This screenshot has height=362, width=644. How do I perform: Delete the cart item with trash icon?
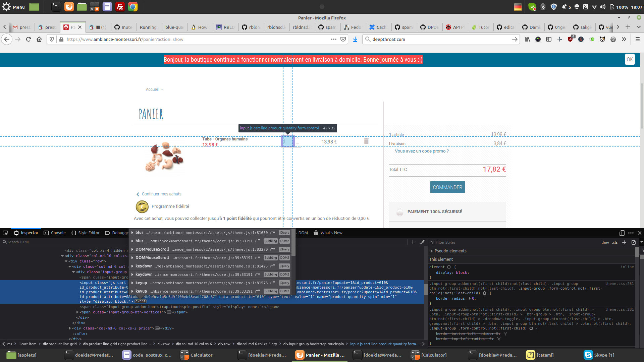click(366, 141)
